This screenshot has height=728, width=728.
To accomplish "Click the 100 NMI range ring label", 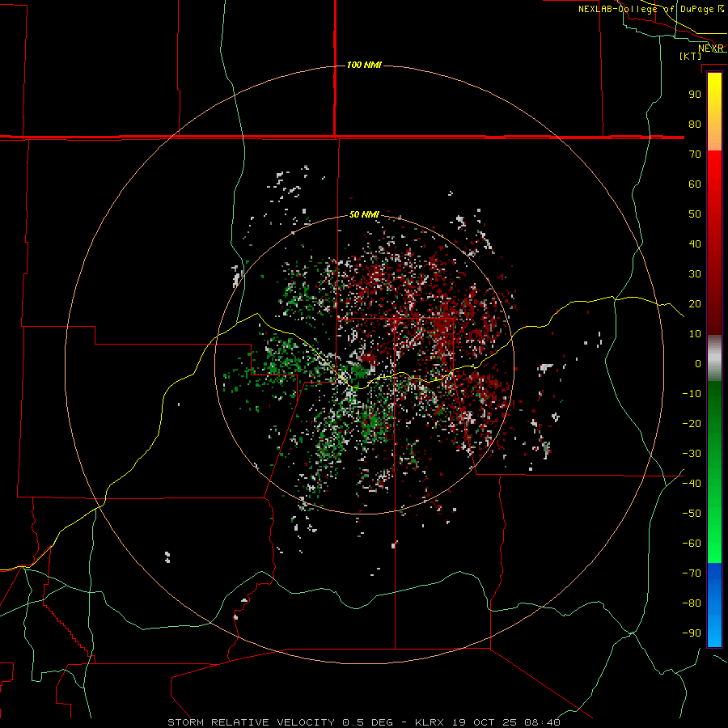I will (x=364, y=65).
